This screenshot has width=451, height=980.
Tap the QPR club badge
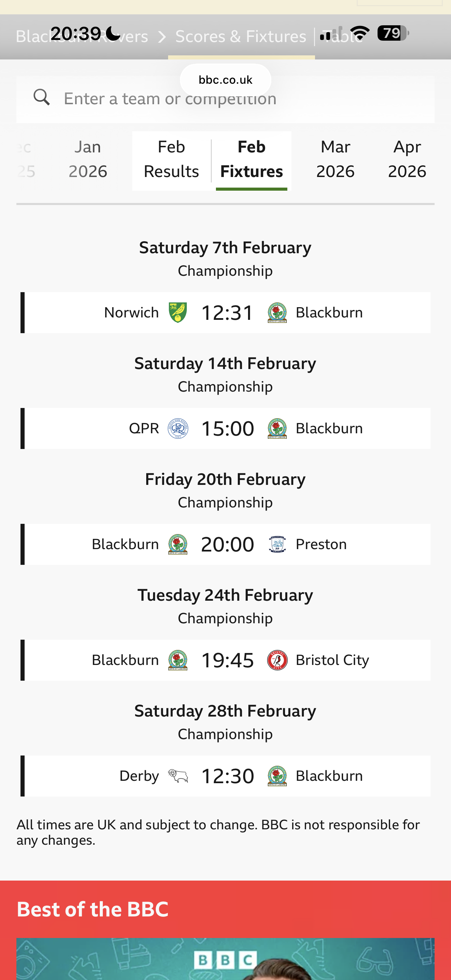178,429
